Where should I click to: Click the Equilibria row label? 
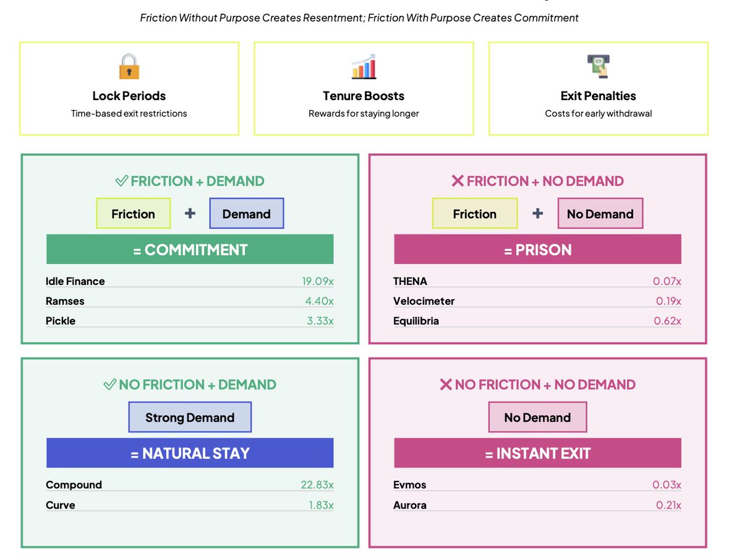416,321
